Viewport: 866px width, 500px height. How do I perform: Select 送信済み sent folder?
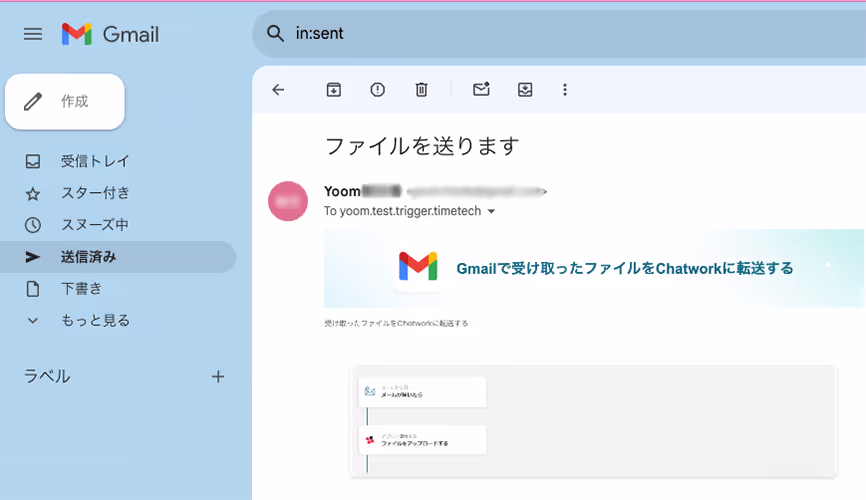click(118, 257)
